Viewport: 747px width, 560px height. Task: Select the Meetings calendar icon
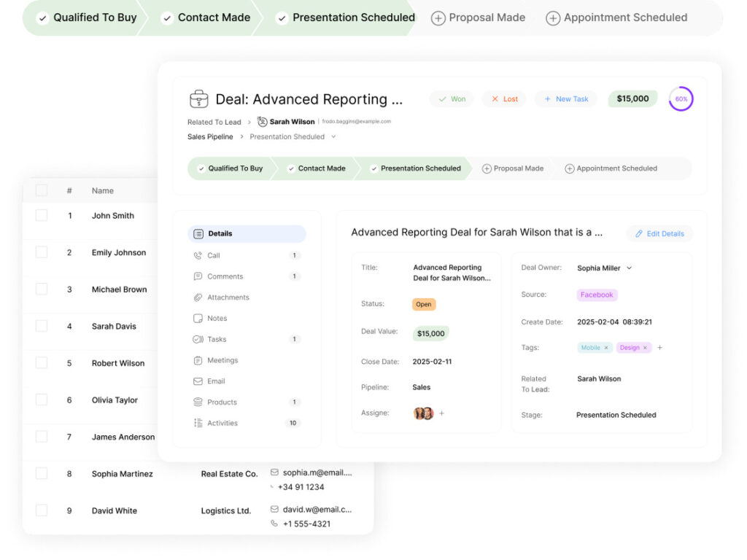point(198,360)
